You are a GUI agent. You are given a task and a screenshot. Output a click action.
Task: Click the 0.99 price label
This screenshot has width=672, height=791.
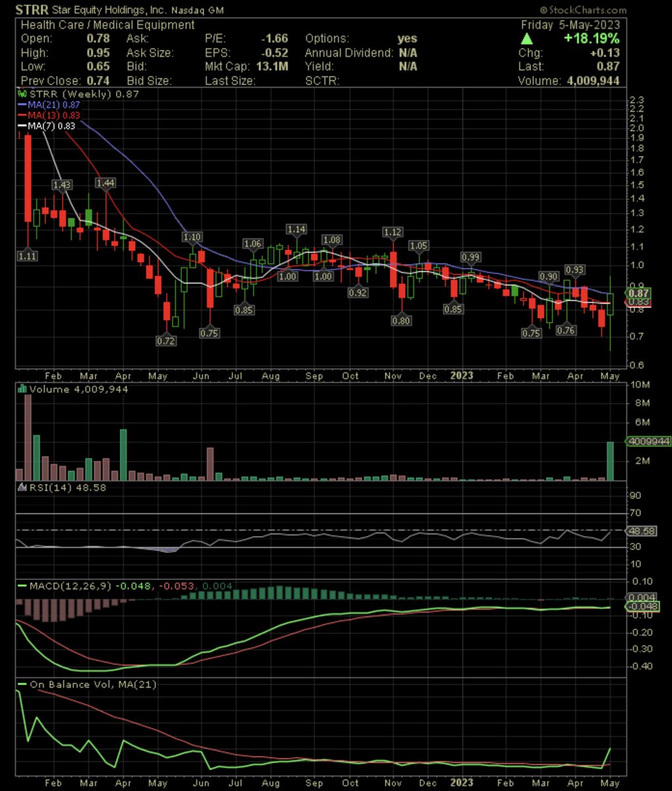click(470, 256)
